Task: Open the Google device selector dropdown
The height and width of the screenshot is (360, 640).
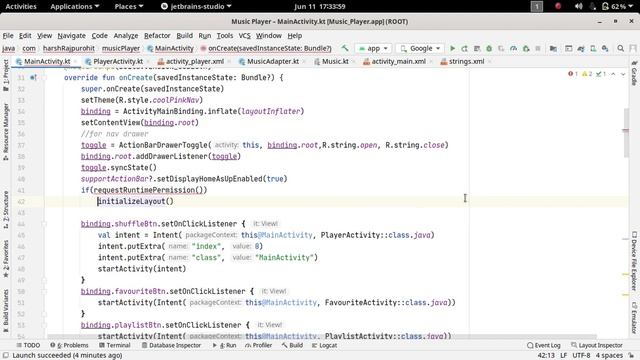Action: (x=421, y=48)
